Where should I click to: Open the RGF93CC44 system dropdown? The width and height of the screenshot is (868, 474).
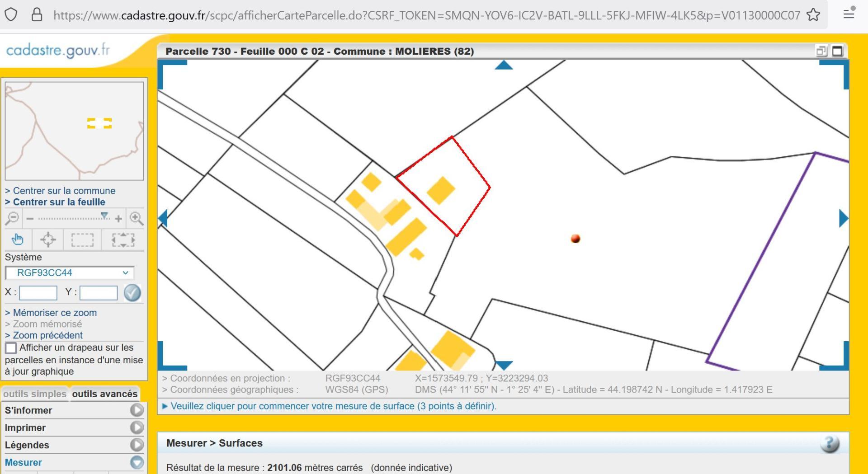pyautogui.click(x=70, y=273)
